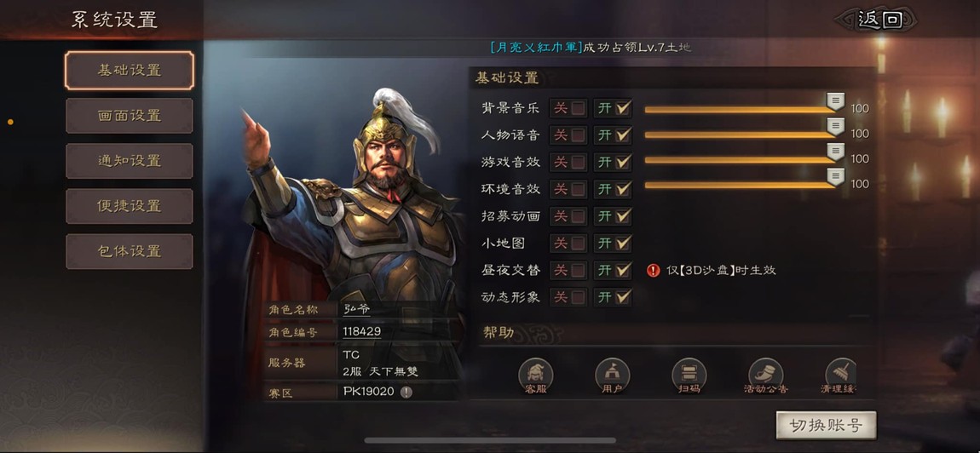Tap the red warning icon near 3D沙盘
The height and width of the screenshot is (453, 980).
point(653,270)
